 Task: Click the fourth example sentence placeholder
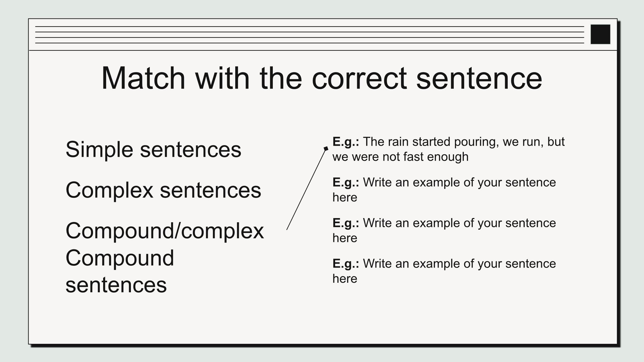click(x=444, y=271)
